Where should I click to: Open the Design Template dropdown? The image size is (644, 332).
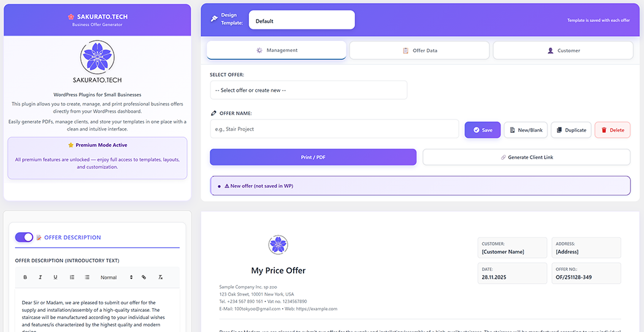(302, 20)
